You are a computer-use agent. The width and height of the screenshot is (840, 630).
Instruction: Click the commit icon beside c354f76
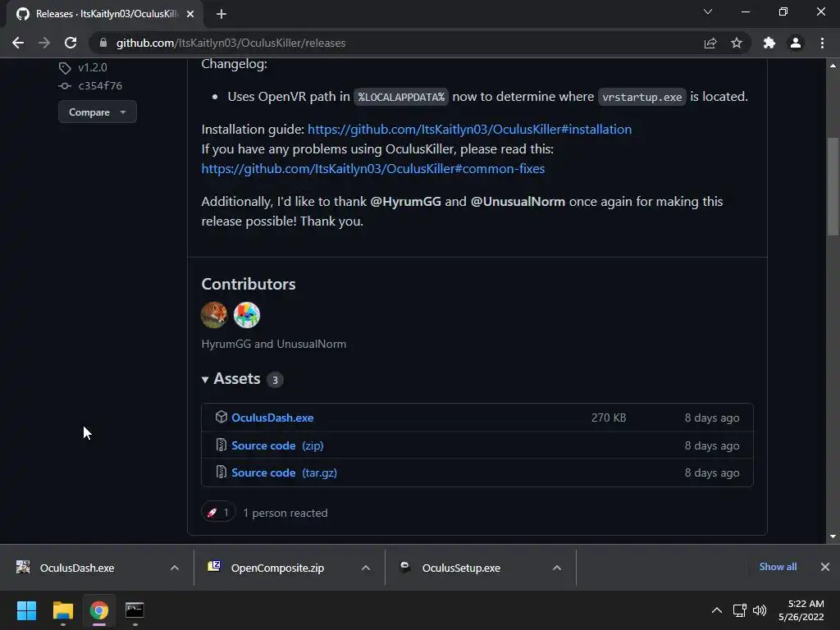click(x=65, y=85)
